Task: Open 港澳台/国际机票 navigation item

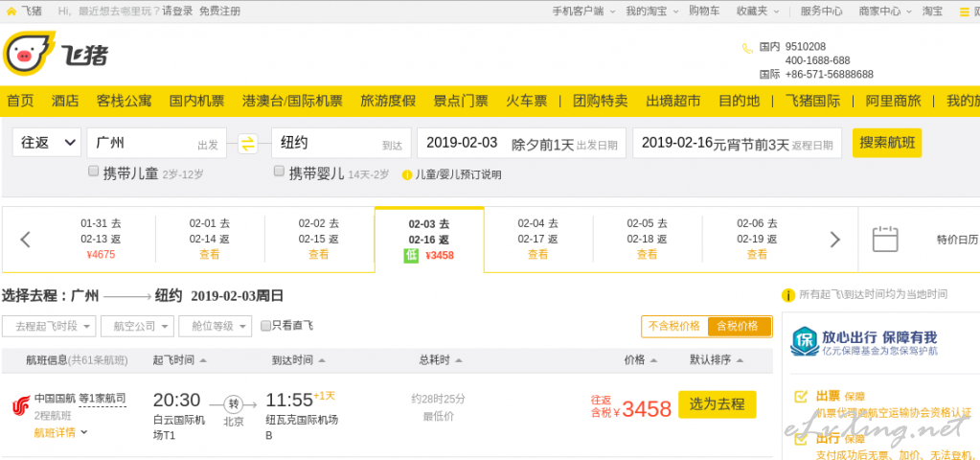Action: point(292,101)
